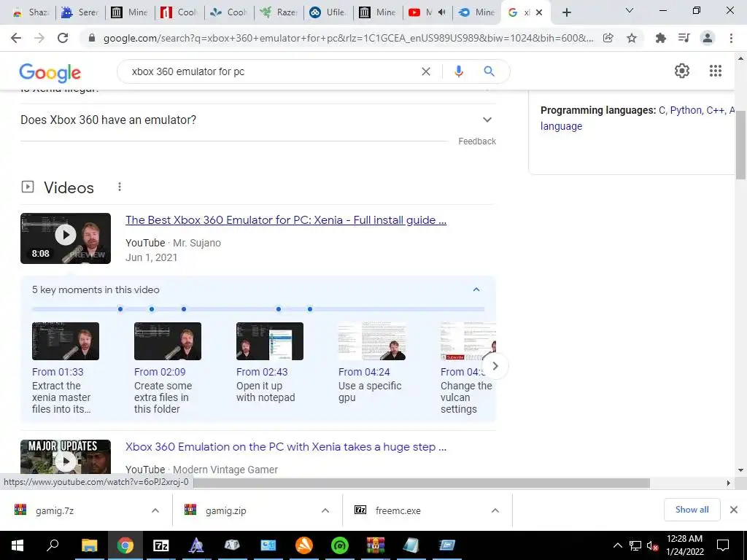Screen dimensions: 747x560
Task: Submit search with magnifying glass icon
Action: click(489, 71)
